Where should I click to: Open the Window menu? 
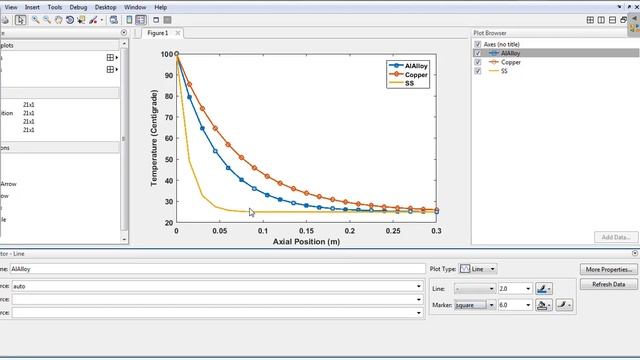coord(135,7)
